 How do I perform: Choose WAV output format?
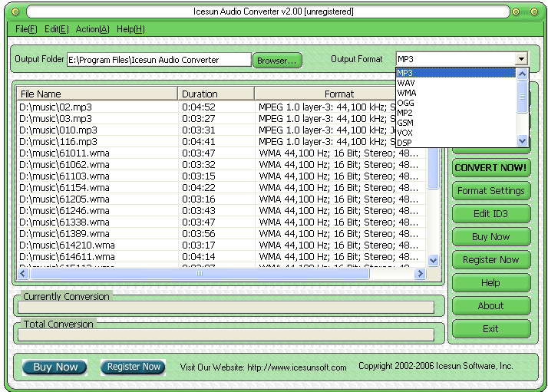(455, 83)
